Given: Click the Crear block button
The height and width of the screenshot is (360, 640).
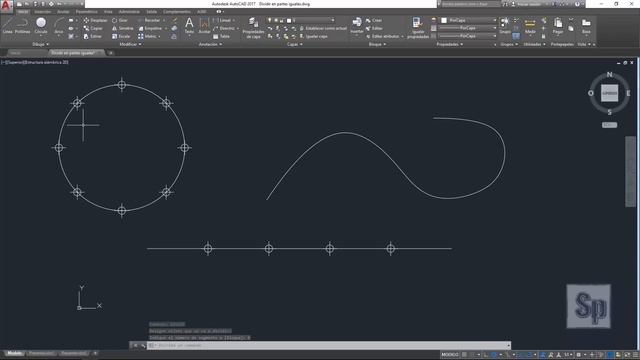Looking at the screenshot, I should tap(374, 20).
